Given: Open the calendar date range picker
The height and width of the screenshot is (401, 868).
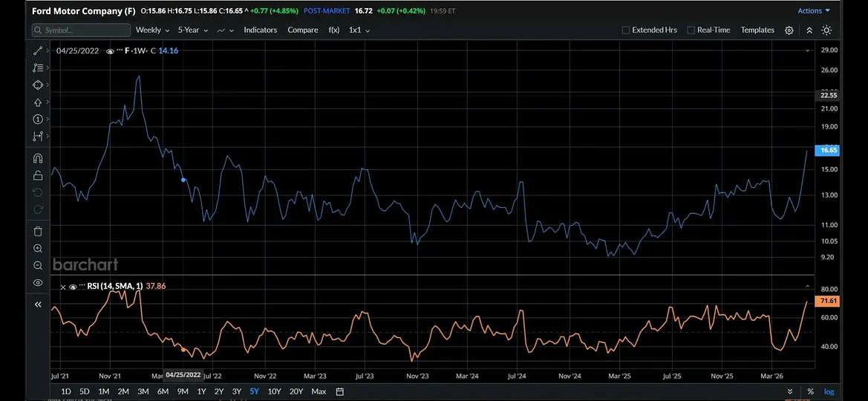Looking at the screenshot, I should [x=340, y=391].
